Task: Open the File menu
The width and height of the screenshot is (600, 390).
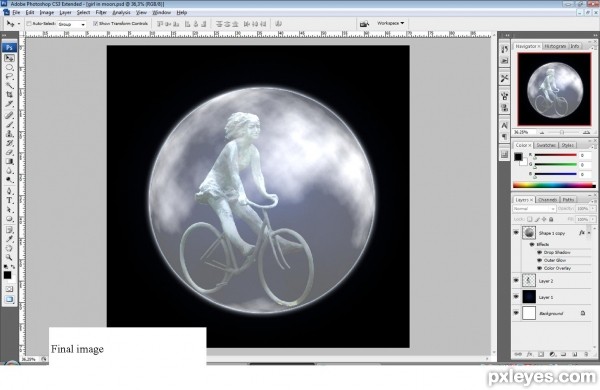Action: [16, 13]
